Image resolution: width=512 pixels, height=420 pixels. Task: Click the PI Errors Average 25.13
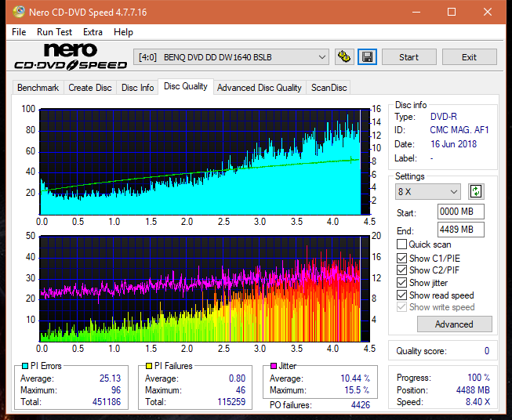(x=110, y=378)
